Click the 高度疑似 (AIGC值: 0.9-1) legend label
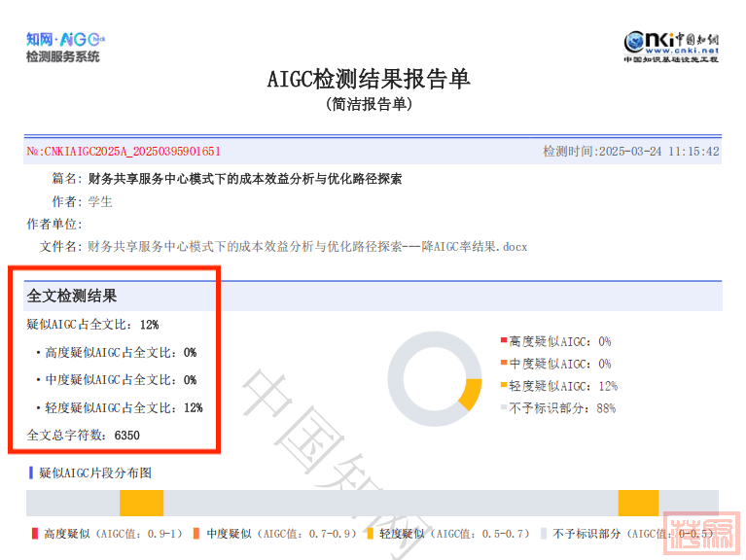 tap(113, 534)
